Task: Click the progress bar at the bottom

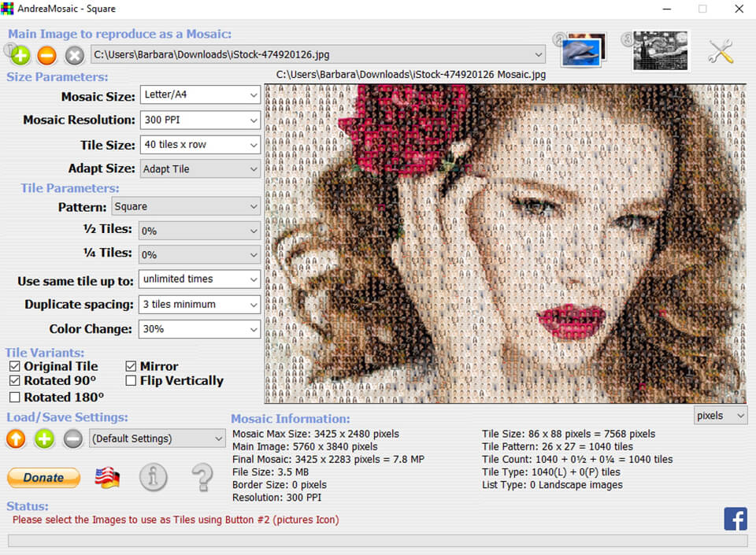Action: pos(377,541)
